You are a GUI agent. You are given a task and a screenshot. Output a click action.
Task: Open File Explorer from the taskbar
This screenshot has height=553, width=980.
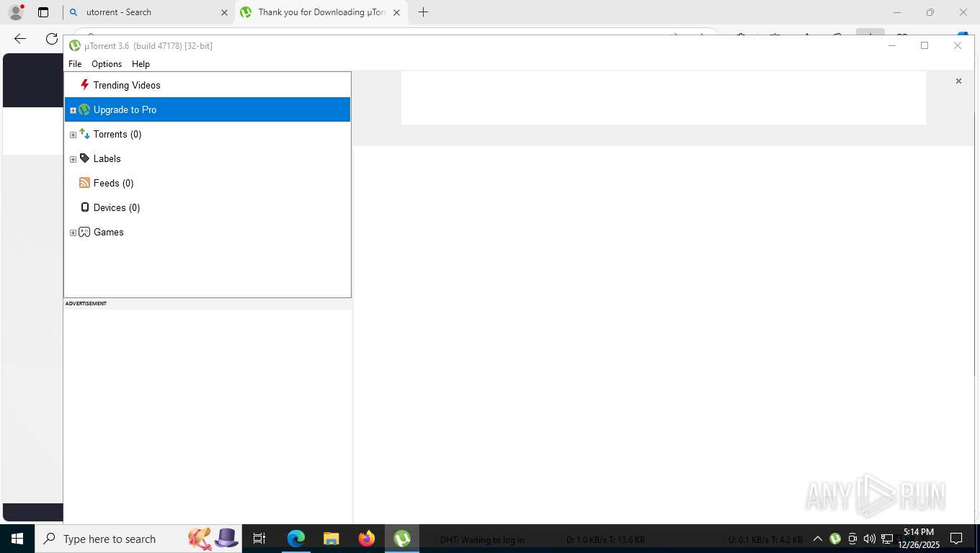[331, 539]
